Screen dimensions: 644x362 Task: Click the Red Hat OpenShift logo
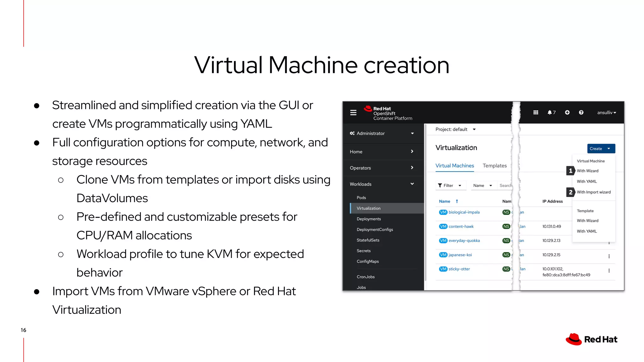pos(388,113)
